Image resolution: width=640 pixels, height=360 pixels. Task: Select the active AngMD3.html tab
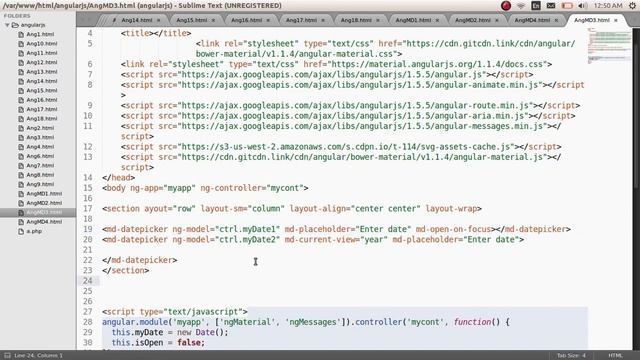tap(591, 20)
